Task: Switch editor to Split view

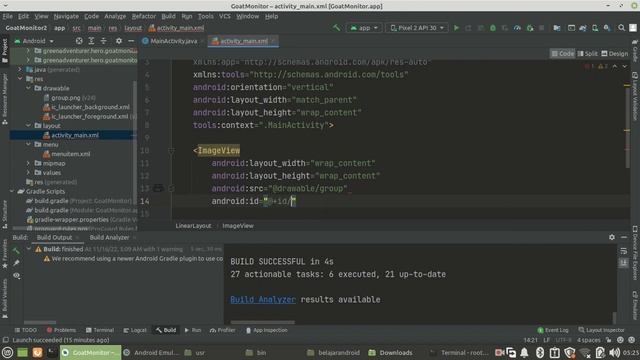Action: pyautogui.click(x=588, y=53)
